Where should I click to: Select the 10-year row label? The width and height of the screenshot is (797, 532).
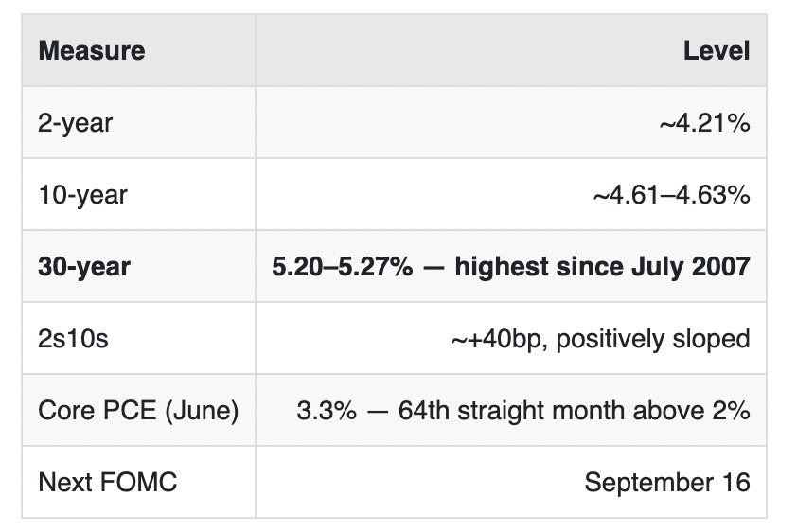click(83, 195)
